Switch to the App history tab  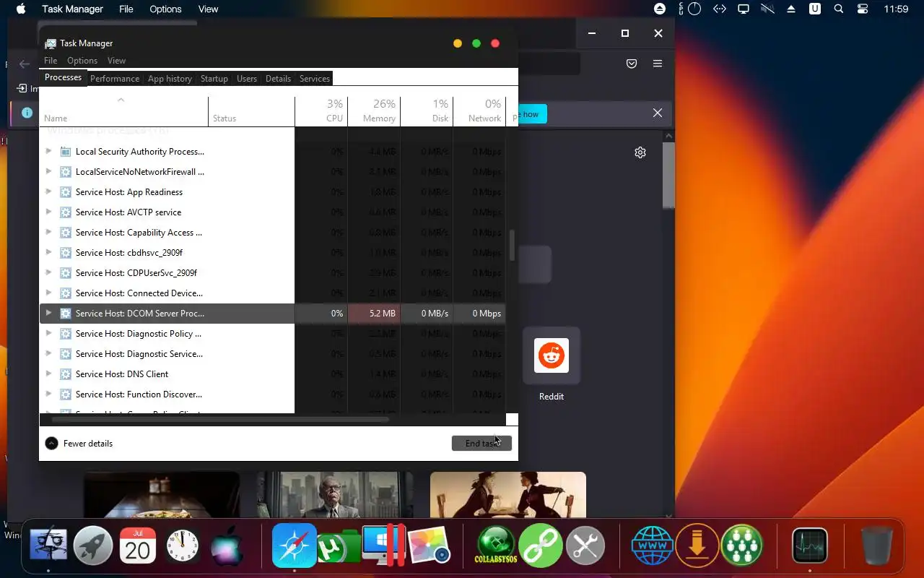click(x=170, y=79)
